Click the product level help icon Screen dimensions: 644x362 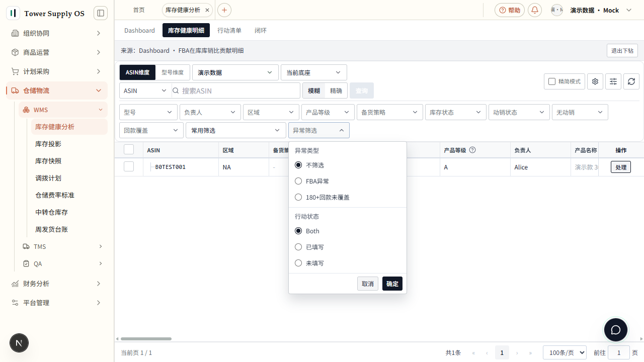coord(472,150)
